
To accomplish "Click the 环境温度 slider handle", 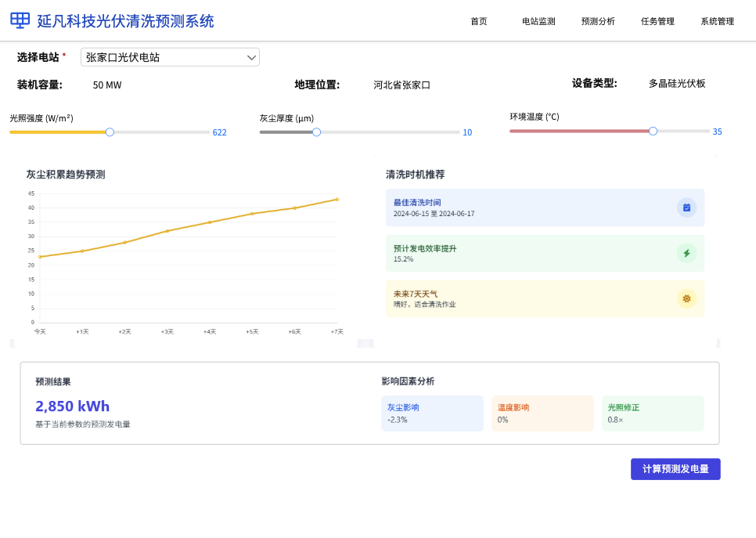I will [x=653, y=132].
